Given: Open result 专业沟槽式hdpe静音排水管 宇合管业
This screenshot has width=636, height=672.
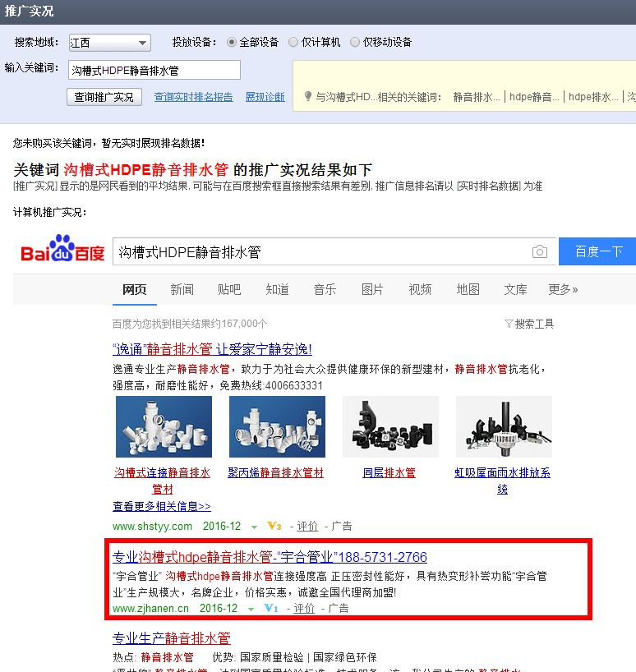Looking at the screenshot, I should coord(270,557).
